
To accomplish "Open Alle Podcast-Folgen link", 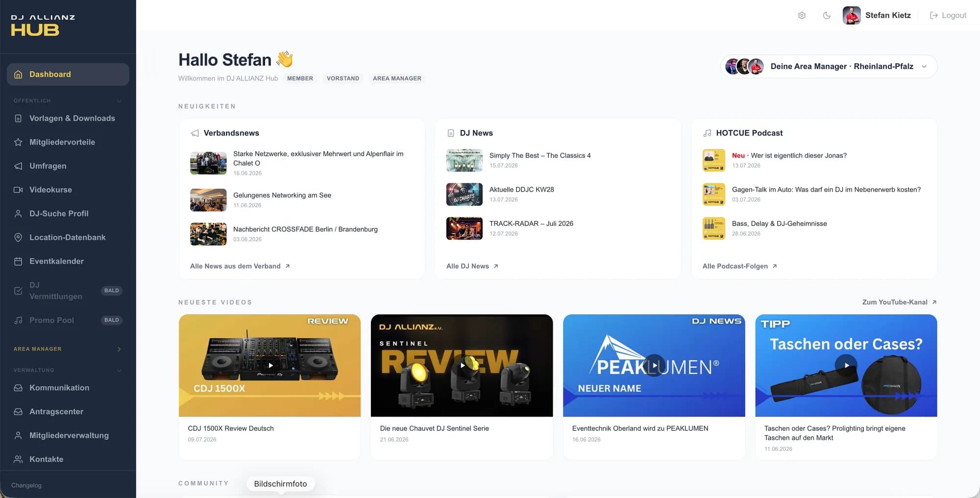I will (740, 266).
